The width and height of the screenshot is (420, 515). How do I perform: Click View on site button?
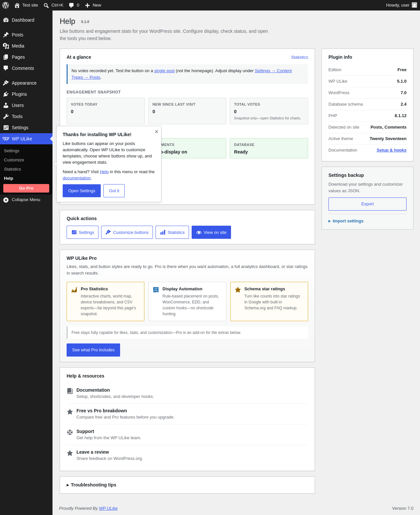click(x=211, y=232)
